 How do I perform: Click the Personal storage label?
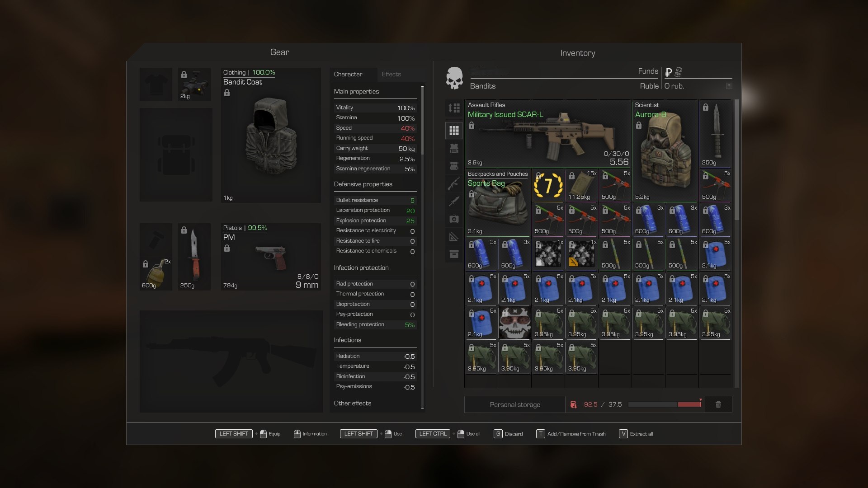(515, 404)
